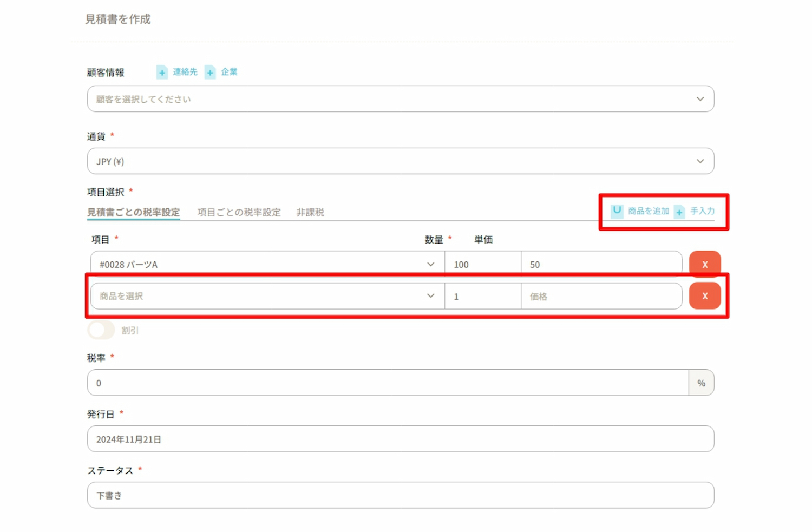Viewport: 812px width, 532px height.
Task: Click the 税率 input showing 0
Action: (x=388, y=383)
